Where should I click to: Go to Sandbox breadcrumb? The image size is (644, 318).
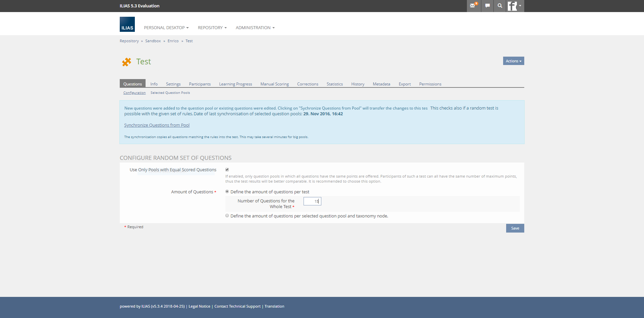pos(153,41)
